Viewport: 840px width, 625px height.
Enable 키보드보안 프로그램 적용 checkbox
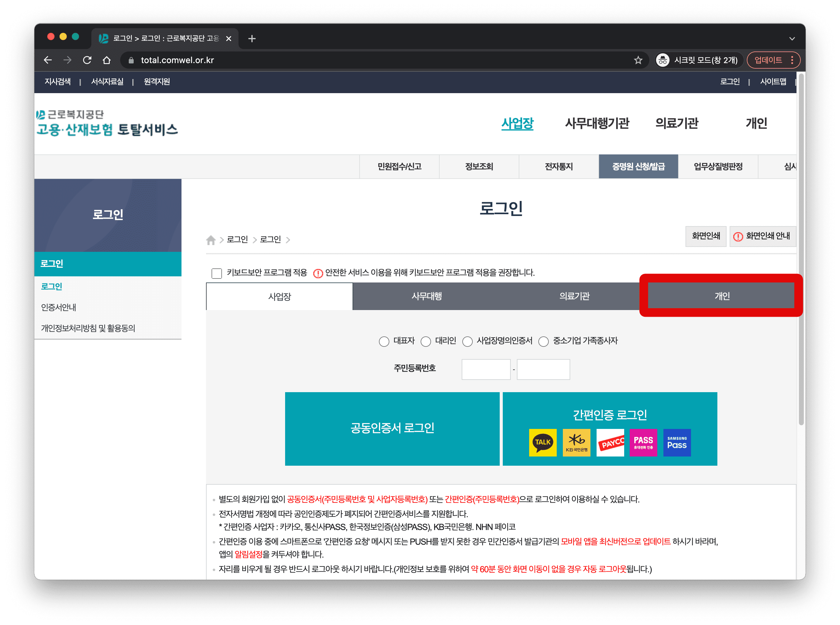216,273
